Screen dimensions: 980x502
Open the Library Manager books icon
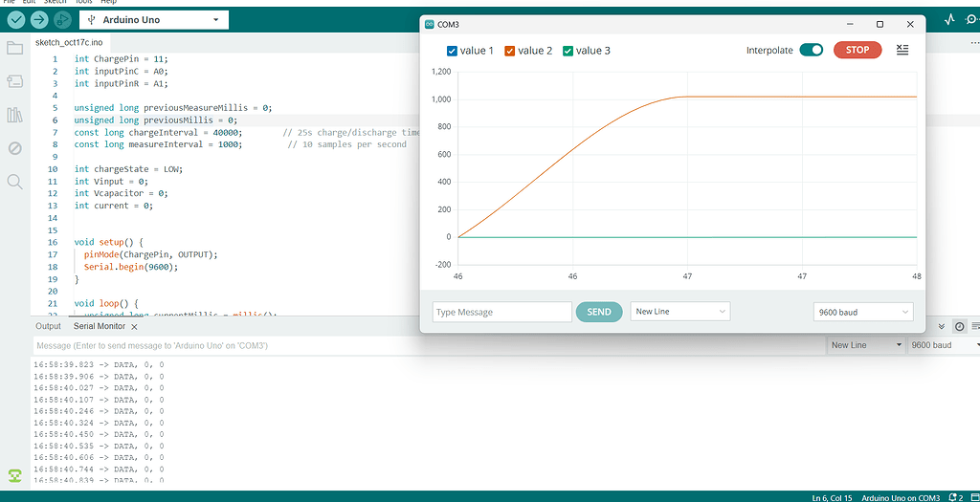[x=15, y=115]
